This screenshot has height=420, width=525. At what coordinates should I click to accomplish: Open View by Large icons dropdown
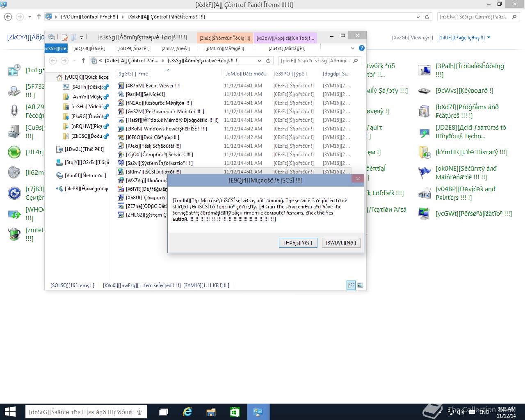pos(464,38)
